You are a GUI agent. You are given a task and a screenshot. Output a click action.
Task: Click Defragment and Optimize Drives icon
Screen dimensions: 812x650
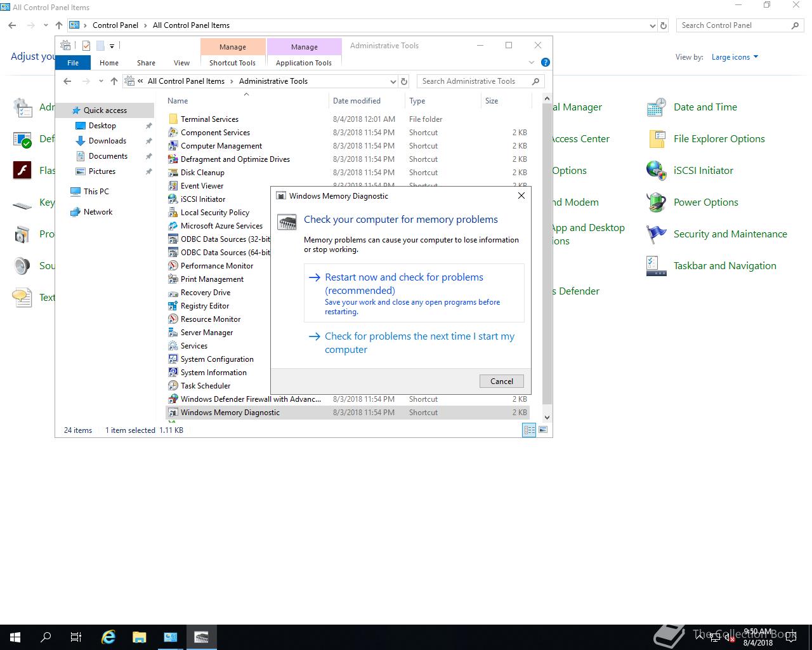(x=173, y=159)
